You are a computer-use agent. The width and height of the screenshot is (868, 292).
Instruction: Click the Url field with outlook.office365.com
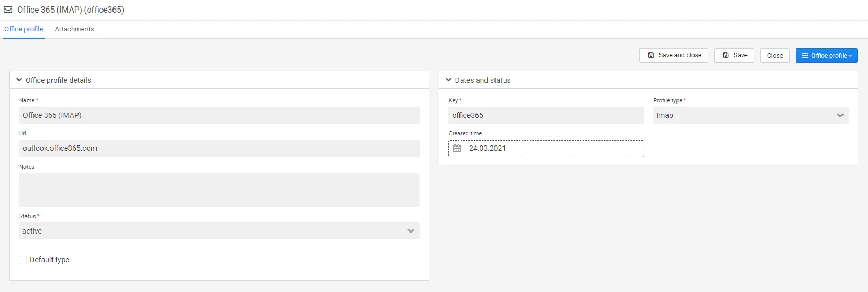click(219, 148)
